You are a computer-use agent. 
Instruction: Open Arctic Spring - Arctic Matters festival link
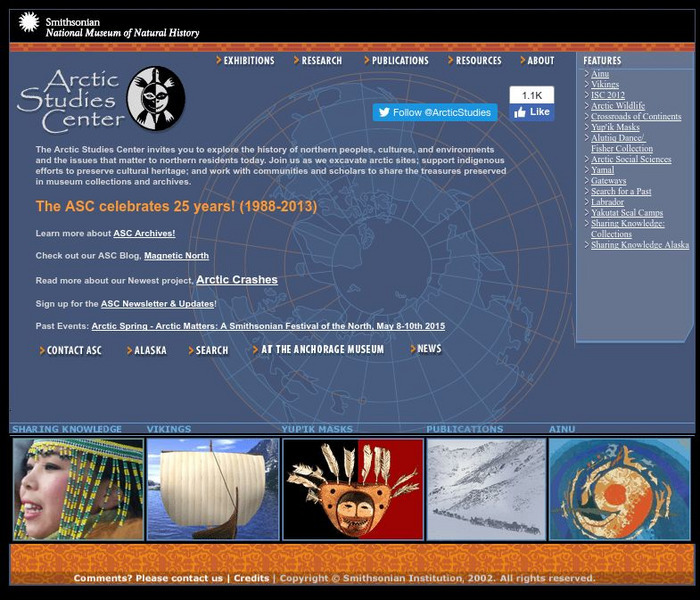(268, 326)
